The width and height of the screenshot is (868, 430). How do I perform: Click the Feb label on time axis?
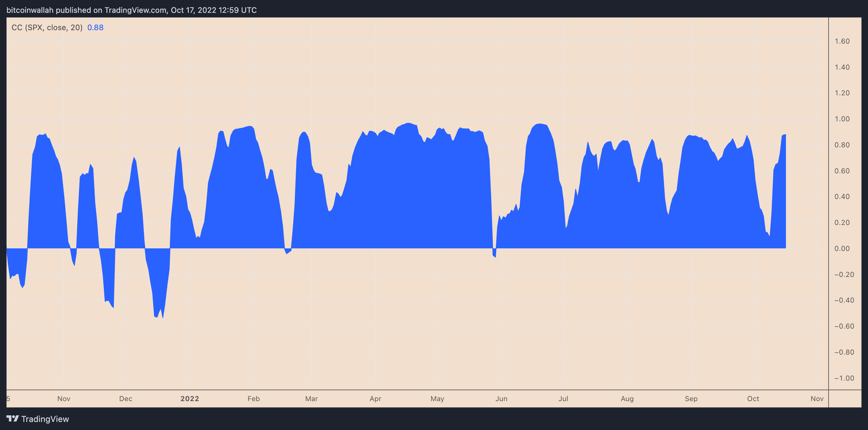[254, 399]
